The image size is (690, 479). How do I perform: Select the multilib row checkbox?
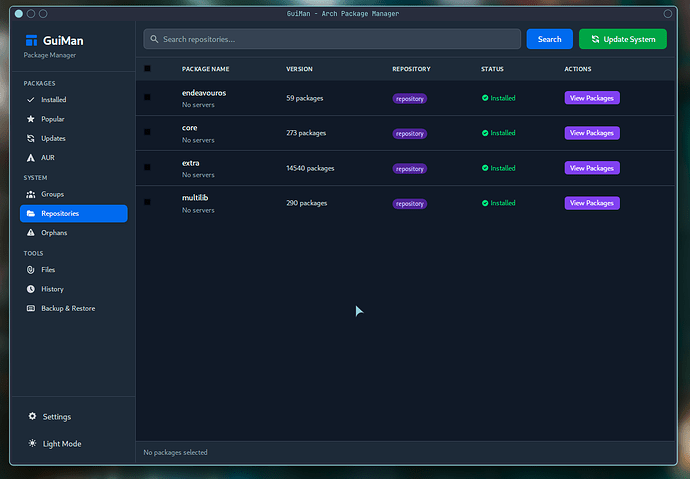[147, 202]
